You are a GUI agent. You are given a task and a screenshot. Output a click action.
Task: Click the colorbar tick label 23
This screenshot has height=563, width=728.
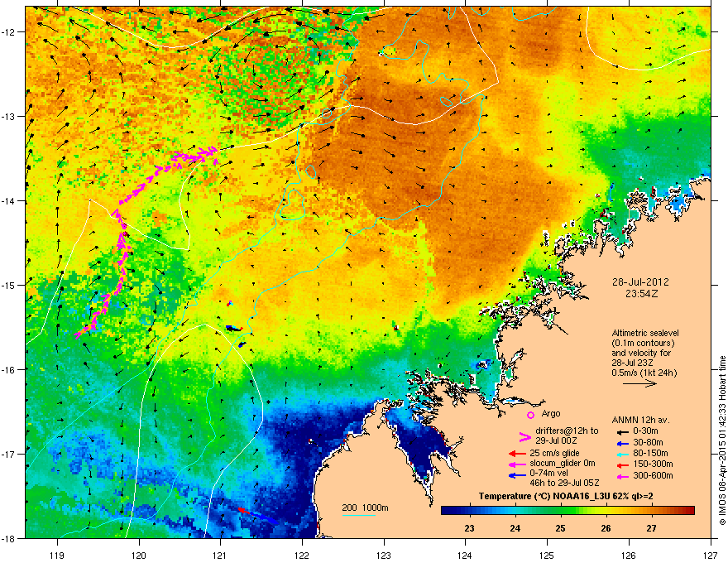tap(469, 528)
